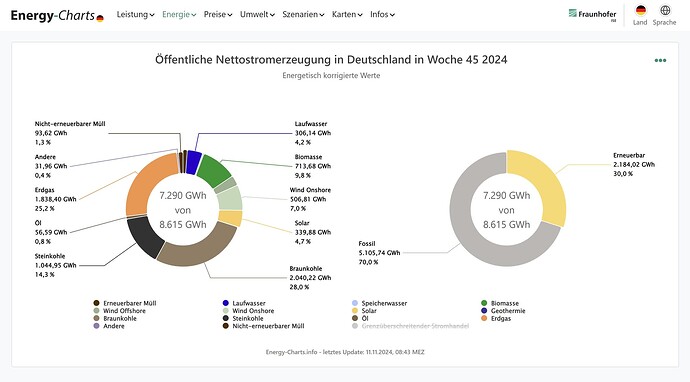This screenshot has width=690, height=382.
Task: Click the light green Wind Onshore segment
Action: point(230,198)
